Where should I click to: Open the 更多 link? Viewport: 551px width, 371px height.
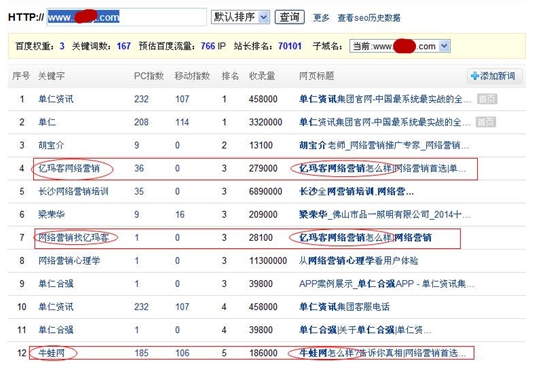pos(321,18)
